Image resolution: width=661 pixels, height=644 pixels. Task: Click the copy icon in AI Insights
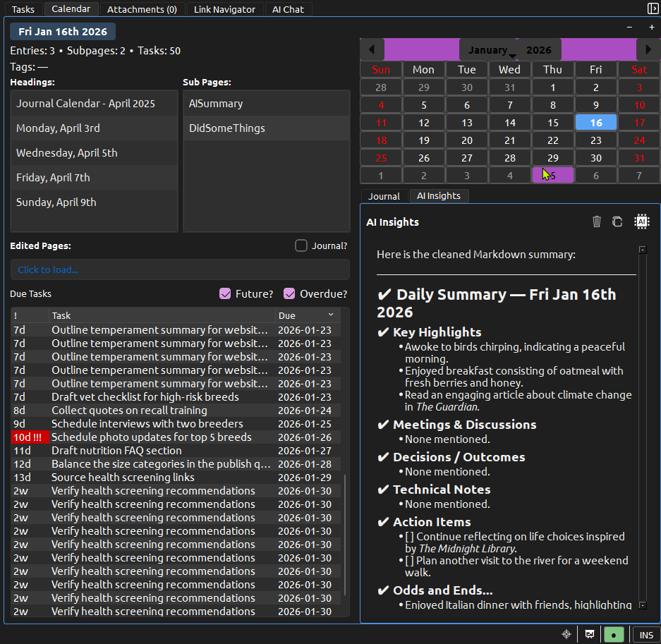pyautogui.click(x=617, y=221)
